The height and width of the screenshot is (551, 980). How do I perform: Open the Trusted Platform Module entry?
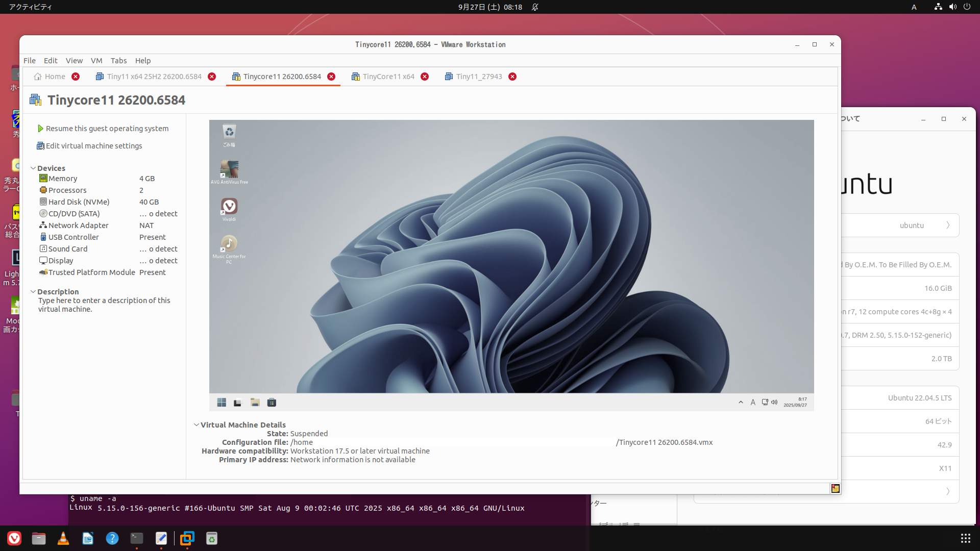click(91, 272)
